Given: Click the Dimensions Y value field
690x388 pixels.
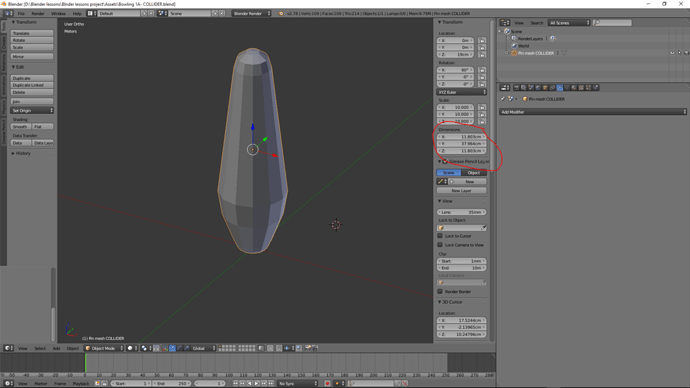Looking at the screenshot, I should [462, 144].
